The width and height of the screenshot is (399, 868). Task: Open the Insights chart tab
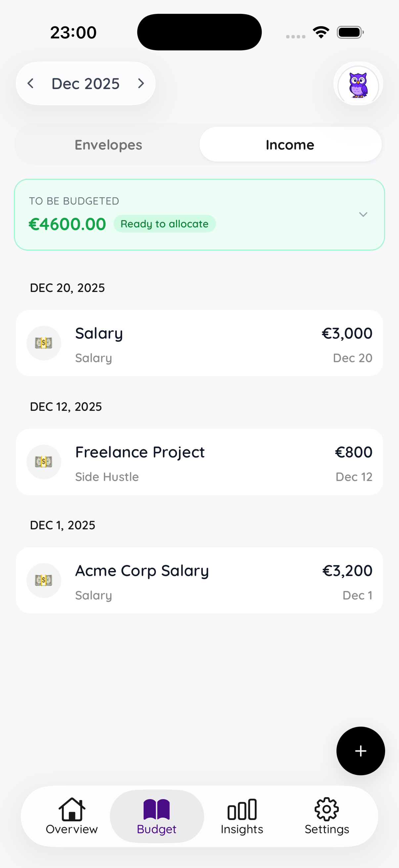[242, 816]
